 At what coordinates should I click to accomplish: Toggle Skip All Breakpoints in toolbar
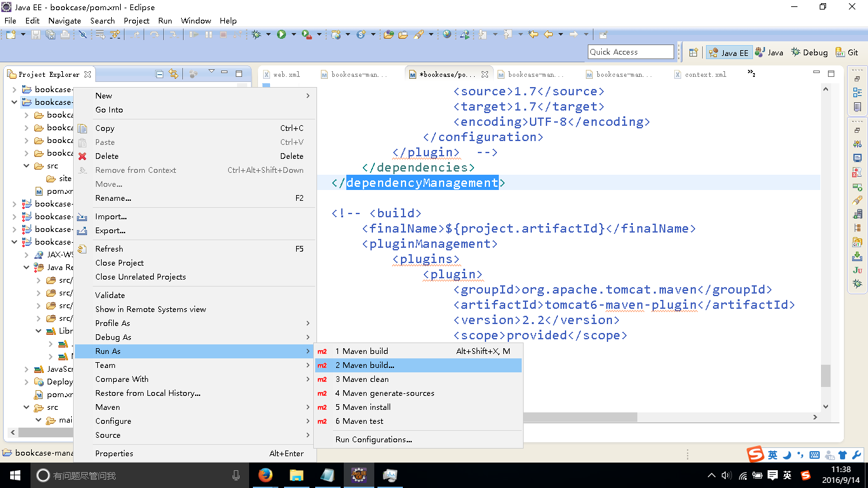[83, 34]
